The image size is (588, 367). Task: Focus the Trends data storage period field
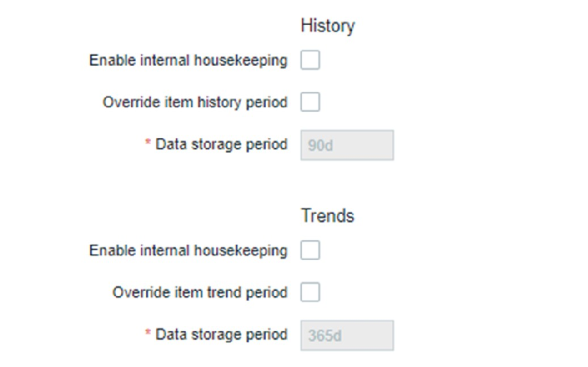(347, 336)
